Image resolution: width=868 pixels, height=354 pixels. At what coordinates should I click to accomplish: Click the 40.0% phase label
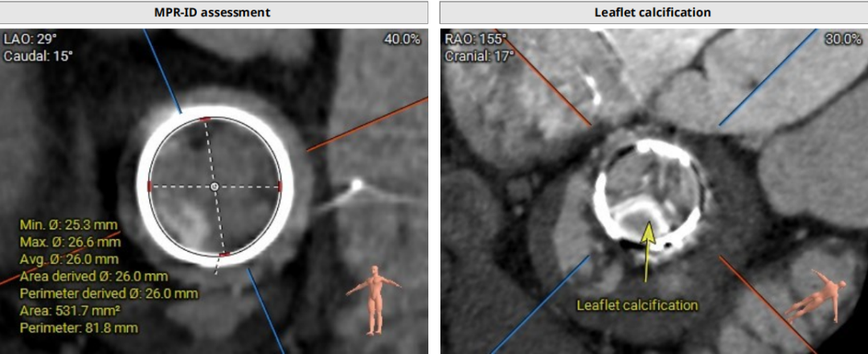click(402, 39)
